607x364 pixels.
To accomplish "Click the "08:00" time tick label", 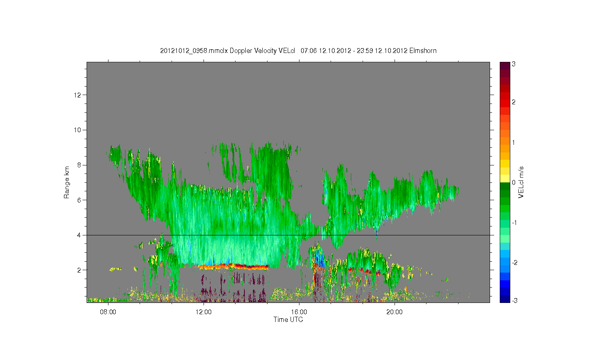I will 108,312.
